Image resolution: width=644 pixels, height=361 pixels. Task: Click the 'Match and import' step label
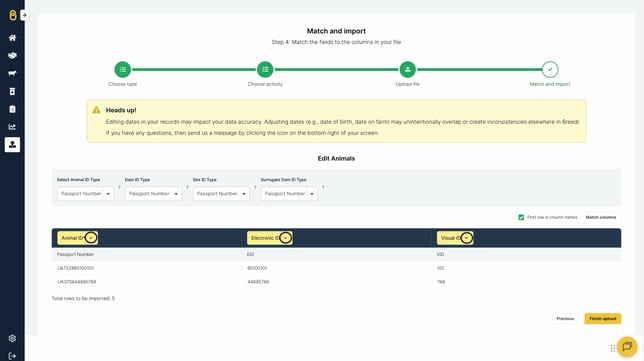[550, 84]
